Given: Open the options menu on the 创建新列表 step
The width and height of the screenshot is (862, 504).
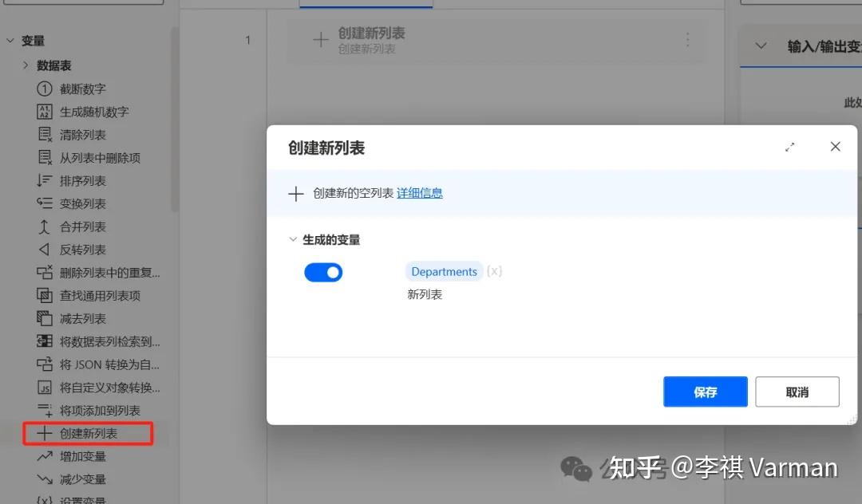Looking at the screenshot, I should click(688, 39).
